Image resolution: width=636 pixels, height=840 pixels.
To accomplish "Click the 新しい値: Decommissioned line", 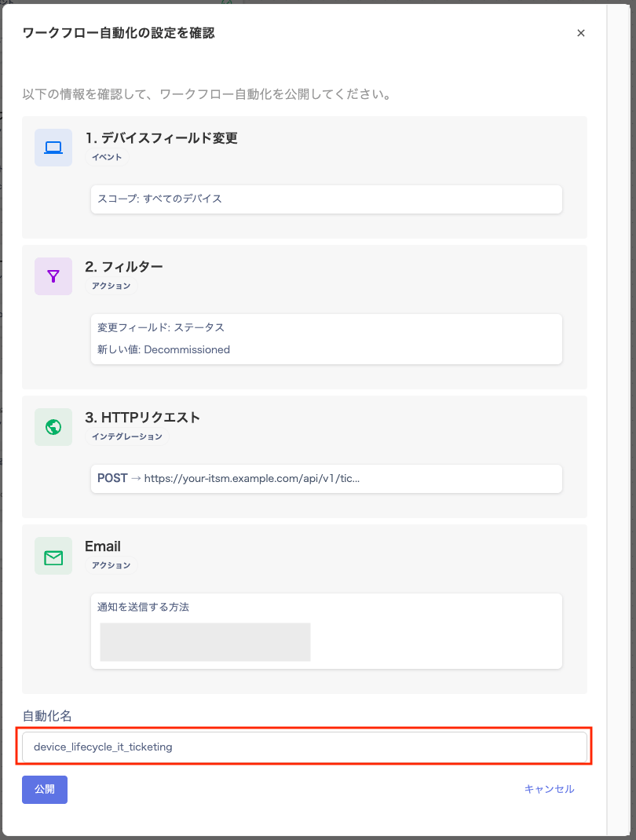I will point(163,350).
